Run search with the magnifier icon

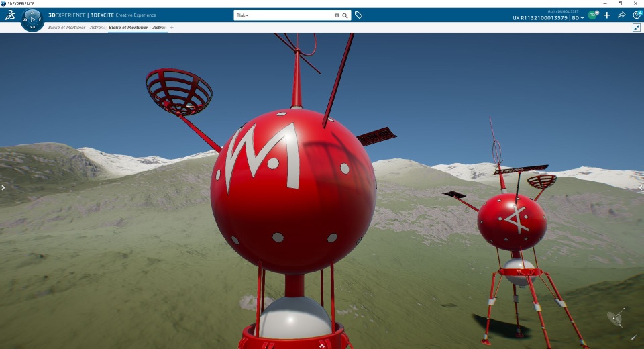pos(345,15)
